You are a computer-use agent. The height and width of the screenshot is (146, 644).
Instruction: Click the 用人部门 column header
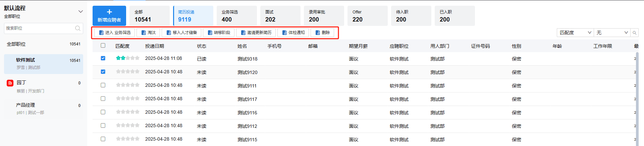pyautogui.click(x=440, y=46)
